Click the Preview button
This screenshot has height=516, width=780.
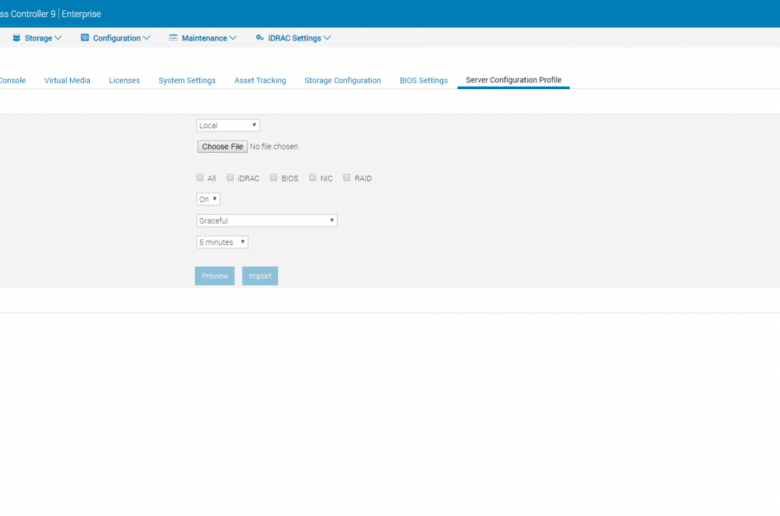click(x=214, y=276)
